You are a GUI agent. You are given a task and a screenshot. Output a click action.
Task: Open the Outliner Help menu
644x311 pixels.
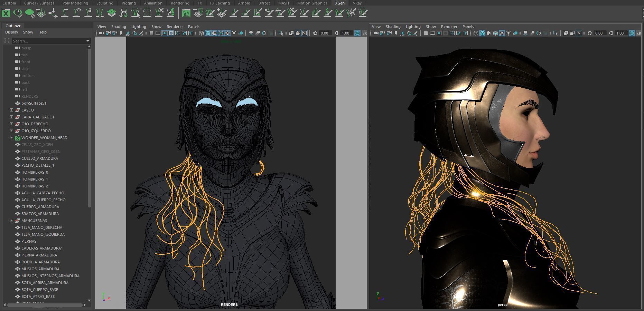click(x=42, y=32)
